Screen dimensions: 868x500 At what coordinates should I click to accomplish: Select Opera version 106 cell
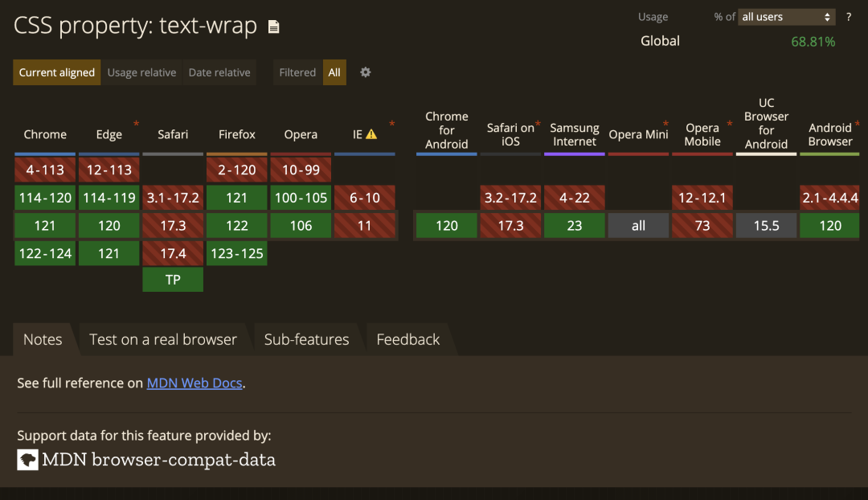(301, 225)
